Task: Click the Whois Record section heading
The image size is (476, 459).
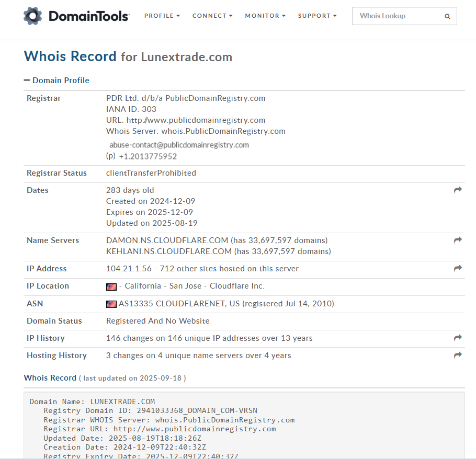Action: tap(50, 378)
